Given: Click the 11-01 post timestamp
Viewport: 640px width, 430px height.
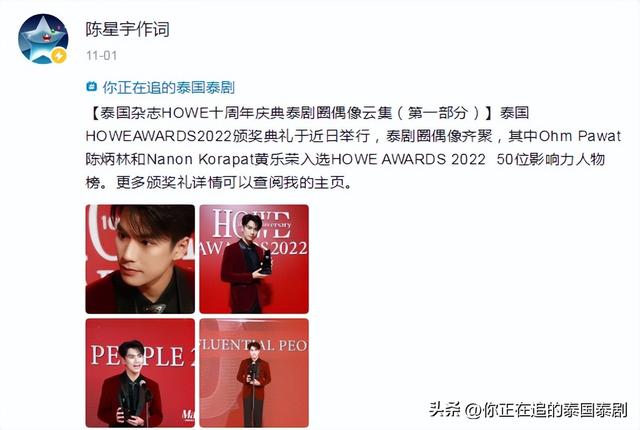Looking at the screenshot, I should pos(102,55).
